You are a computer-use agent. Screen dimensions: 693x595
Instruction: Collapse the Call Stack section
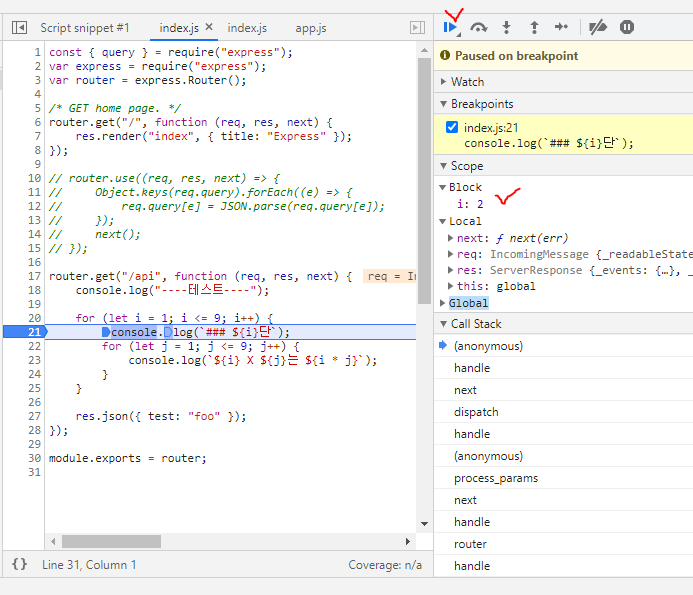click(475, 324)
